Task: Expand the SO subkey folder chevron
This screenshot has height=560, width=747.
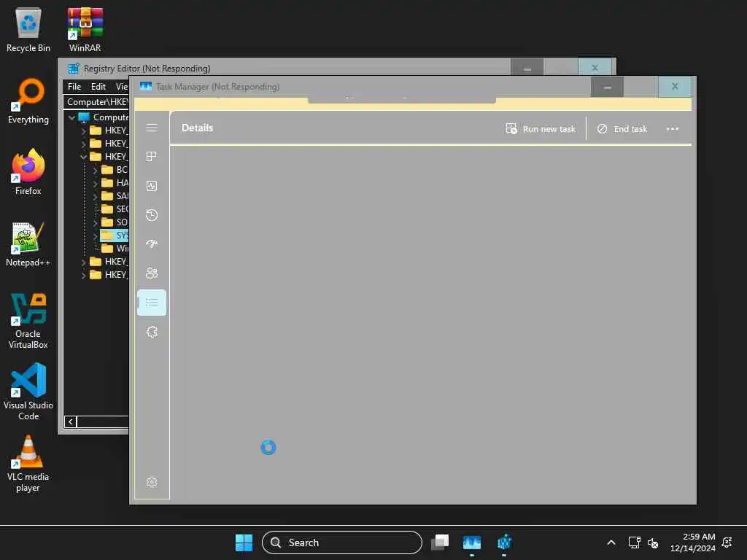Action: (x=95, y=222)
